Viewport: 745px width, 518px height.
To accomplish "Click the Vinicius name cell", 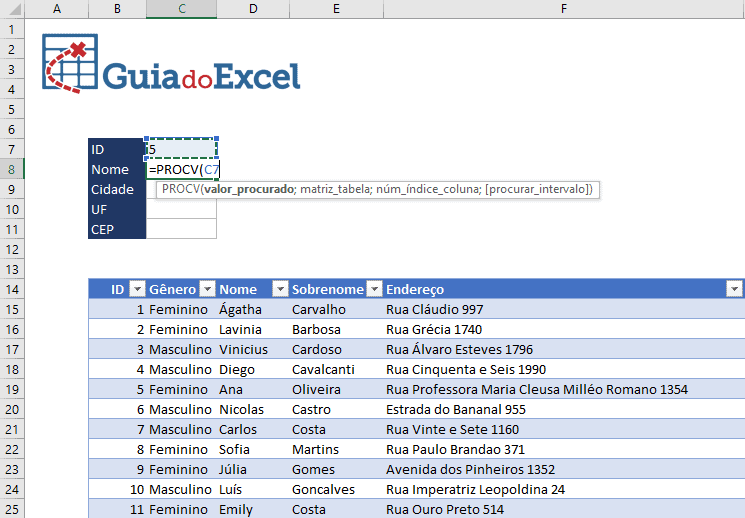I will coord(253,349).
